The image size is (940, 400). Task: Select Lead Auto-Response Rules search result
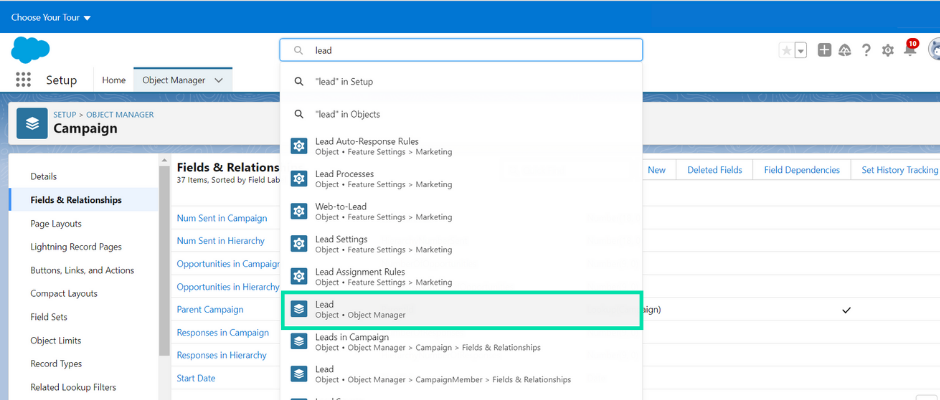coord(461,146)
